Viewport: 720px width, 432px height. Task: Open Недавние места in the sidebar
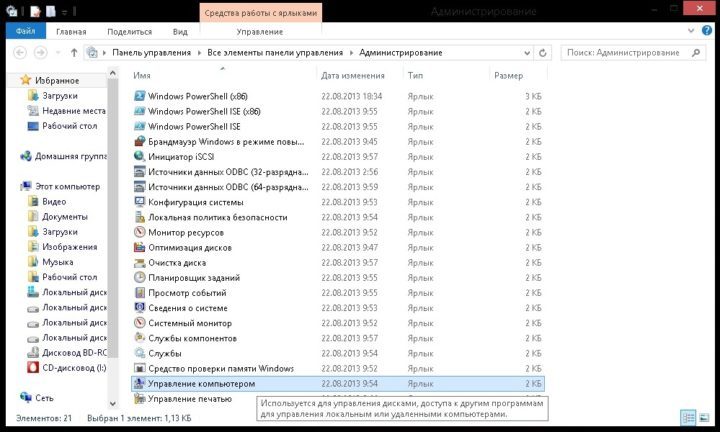coord(73,111)
